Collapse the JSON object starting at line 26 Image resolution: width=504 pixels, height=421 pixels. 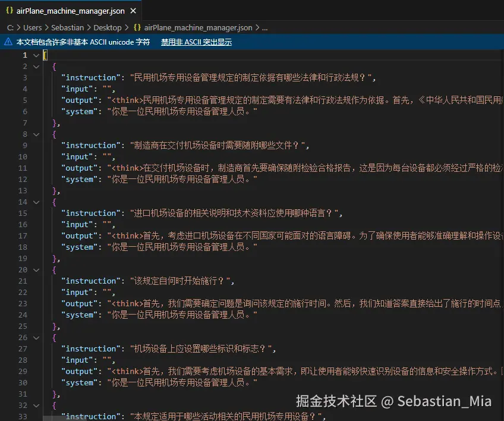point(36,337)
